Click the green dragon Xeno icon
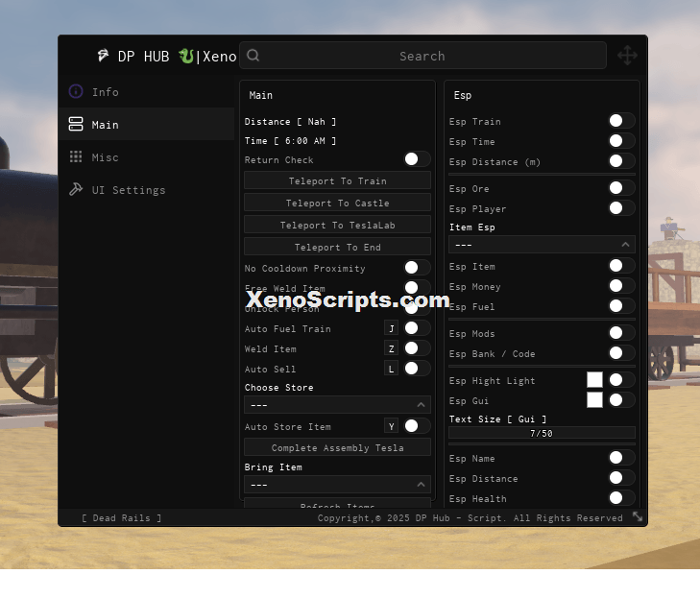This screenshot has height=598, width=700. click(186, 57)
